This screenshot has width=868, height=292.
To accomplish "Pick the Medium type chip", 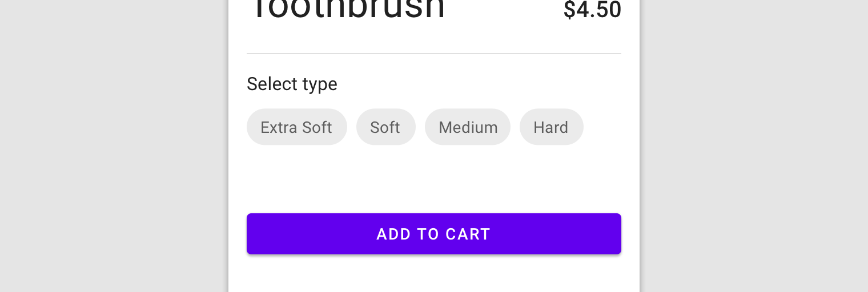I will click(467, 127).
